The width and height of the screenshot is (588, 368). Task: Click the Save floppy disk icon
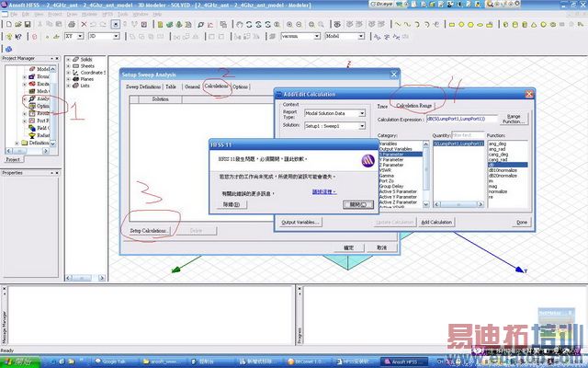point(28,25)
